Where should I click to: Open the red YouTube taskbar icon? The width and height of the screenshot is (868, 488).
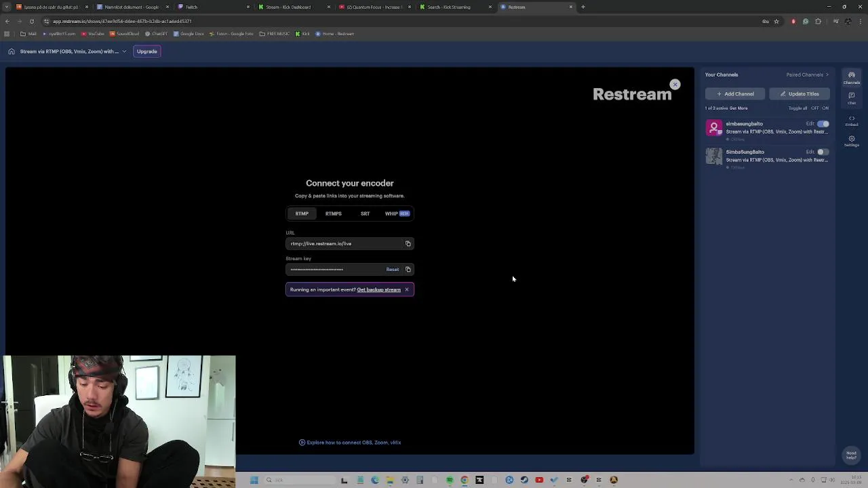pos(539,480)
